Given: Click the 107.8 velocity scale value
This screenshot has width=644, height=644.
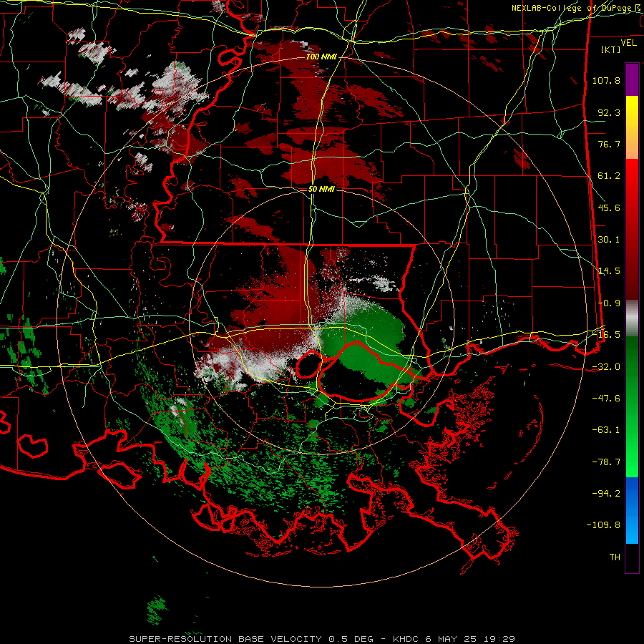Looking at the screenshot, I should point(606,80).
